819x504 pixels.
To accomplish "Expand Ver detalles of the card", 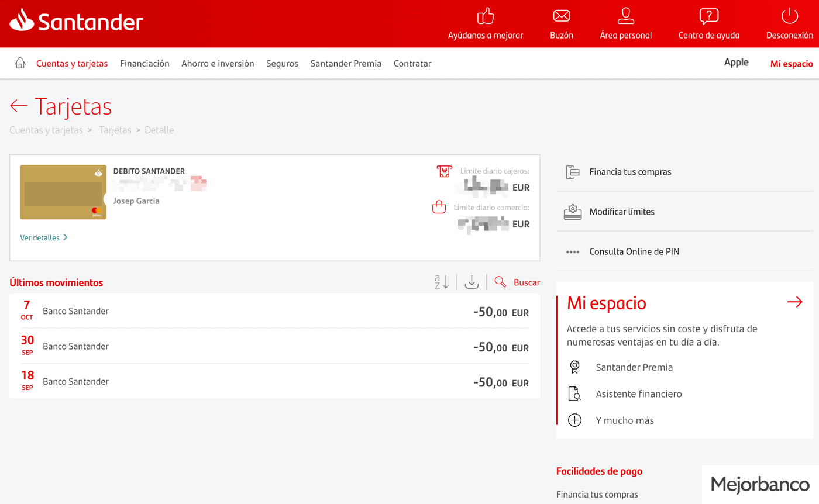I will tap(44, 237).
